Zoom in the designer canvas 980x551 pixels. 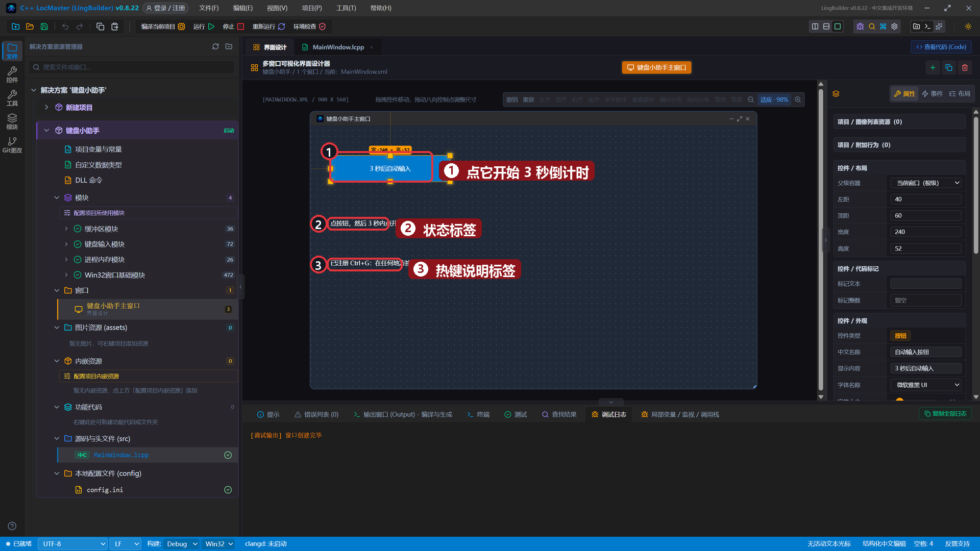(798, 99)
